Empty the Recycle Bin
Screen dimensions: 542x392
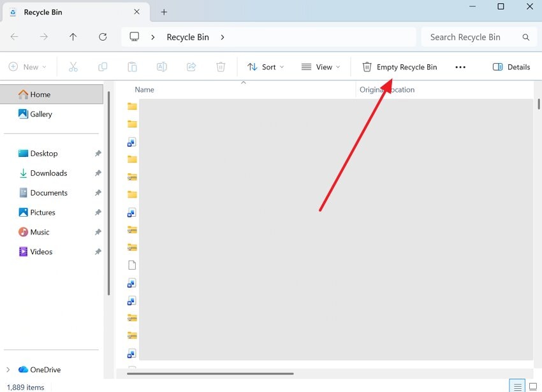(x=400, y=67)
